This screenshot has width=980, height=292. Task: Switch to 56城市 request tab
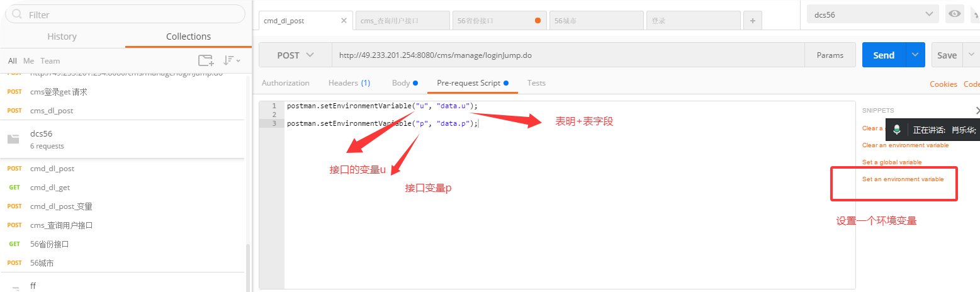(x=597, y=21)
